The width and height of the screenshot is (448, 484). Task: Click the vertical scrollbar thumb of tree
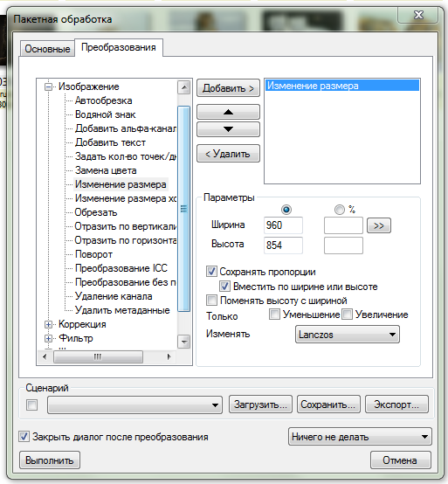(184, 209)
